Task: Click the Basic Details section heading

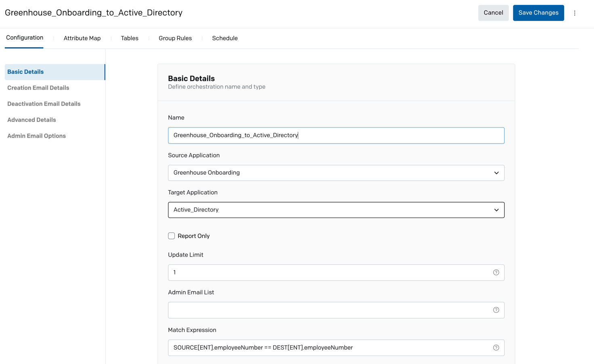Action: 191,78
